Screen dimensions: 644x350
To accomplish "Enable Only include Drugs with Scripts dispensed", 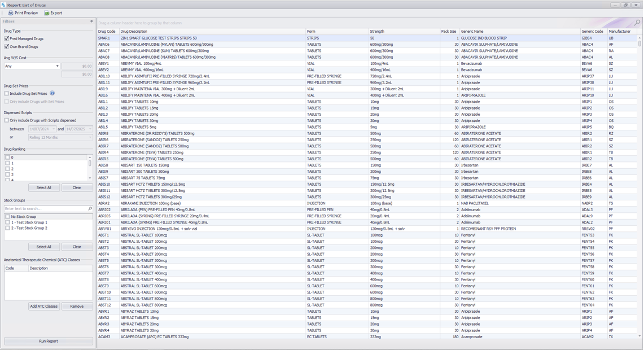I will point(7,120).
